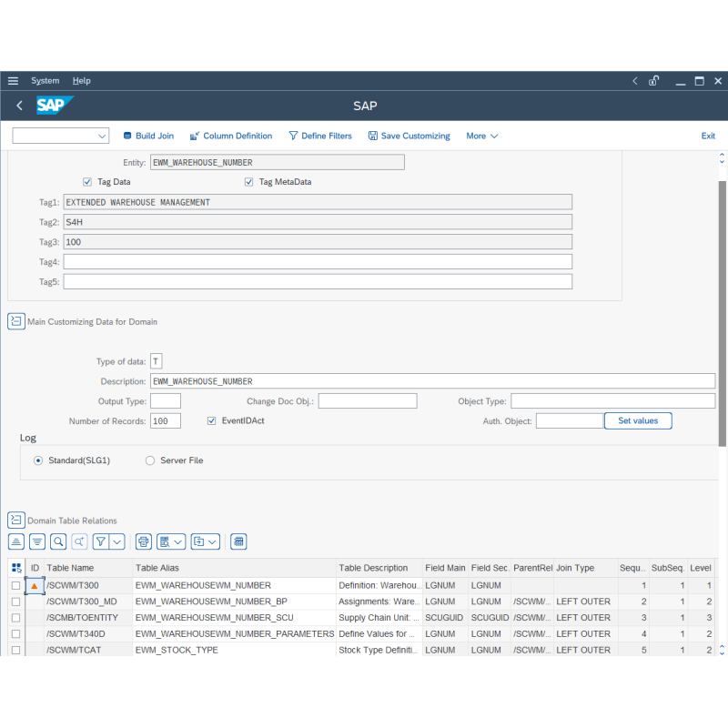Click the SAP logo
Image resolution: width=728 pixels, height=728 pixels.
[55, 106]
